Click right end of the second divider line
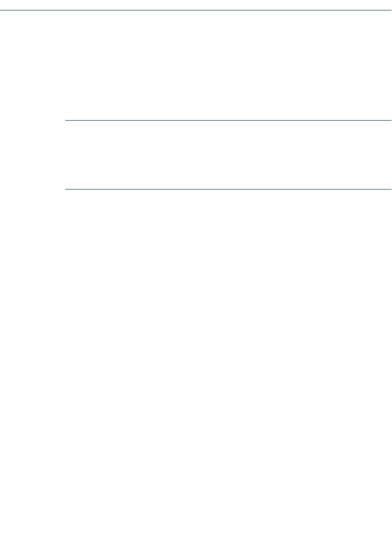 pyautogui.click(x=390, y=120)
